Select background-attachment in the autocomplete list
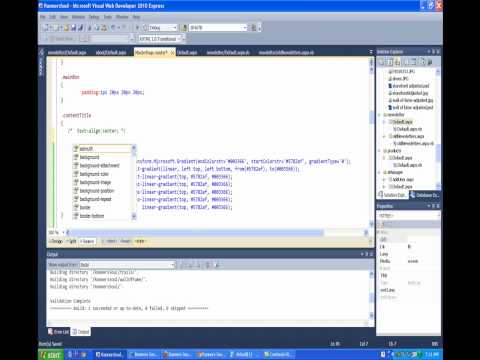 tap(102, 165)
